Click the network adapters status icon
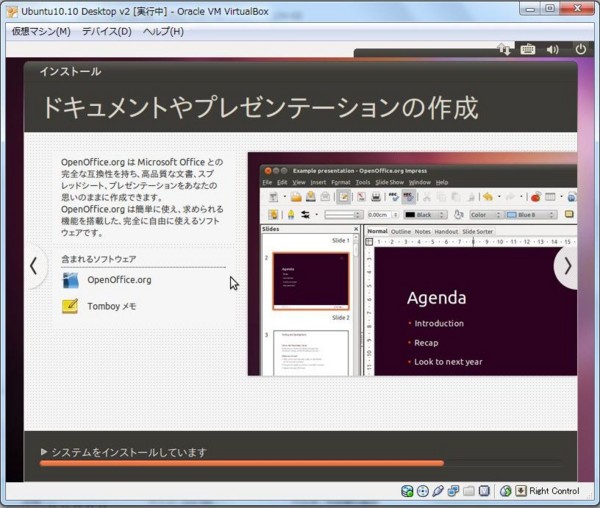Viewport: 600px width, 508px height. point(453,491)
